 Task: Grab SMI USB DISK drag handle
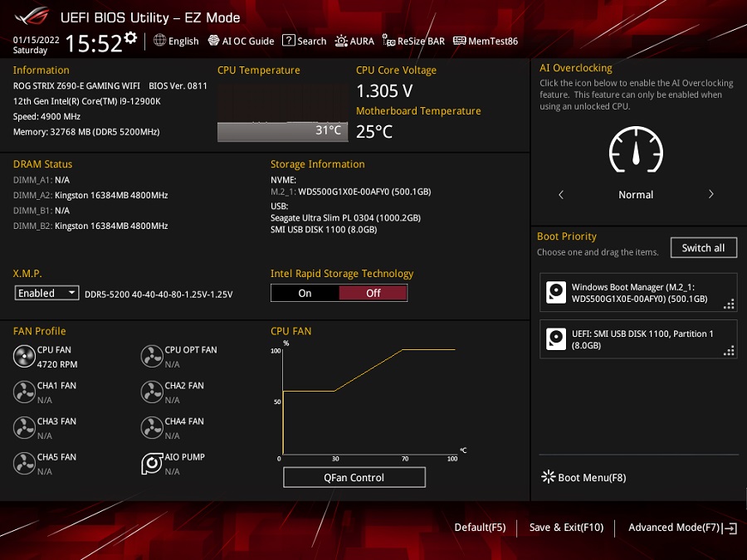coord(729,351)
